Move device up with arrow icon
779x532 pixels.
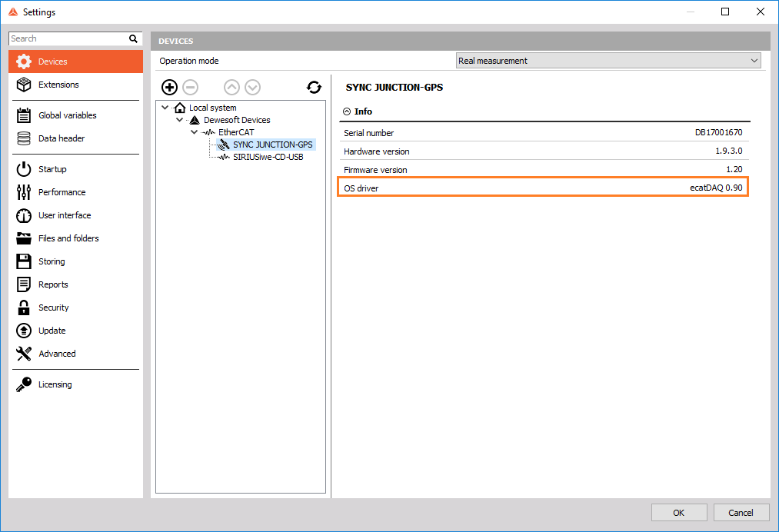[x=231, y=88]
